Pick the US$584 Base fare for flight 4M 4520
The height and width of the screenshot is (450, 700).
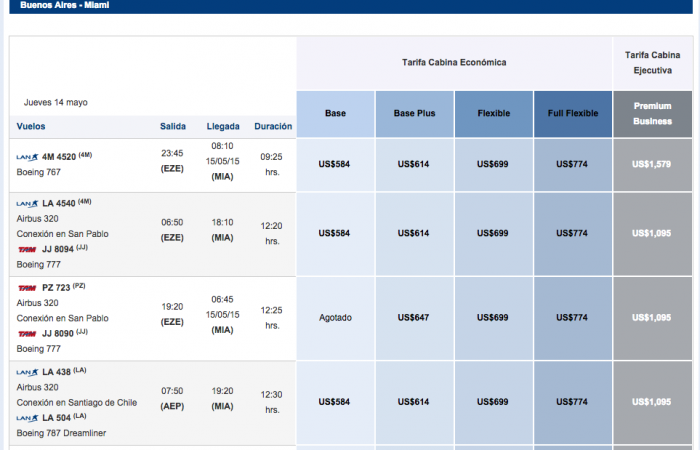click(x=336, y=165)
